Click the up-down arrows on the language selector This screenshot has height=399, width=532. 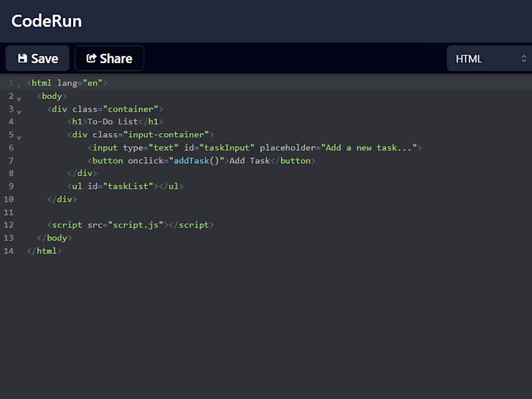[x=523, y=59]
